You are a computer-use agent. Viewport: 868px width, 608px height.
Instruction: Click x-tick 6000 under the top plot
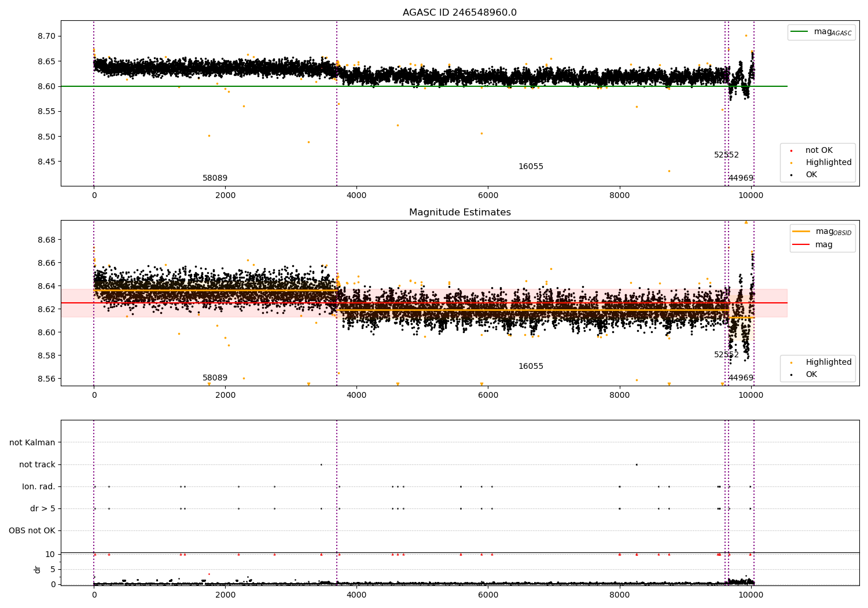[x=488, y=196]
